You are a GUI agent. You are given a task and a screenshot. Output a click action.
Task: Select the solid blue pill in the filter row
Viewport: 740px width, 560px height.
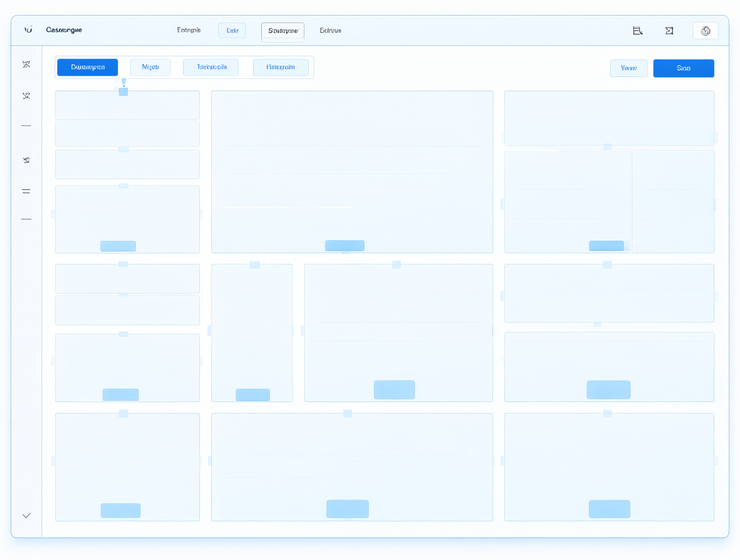point(87,67)
